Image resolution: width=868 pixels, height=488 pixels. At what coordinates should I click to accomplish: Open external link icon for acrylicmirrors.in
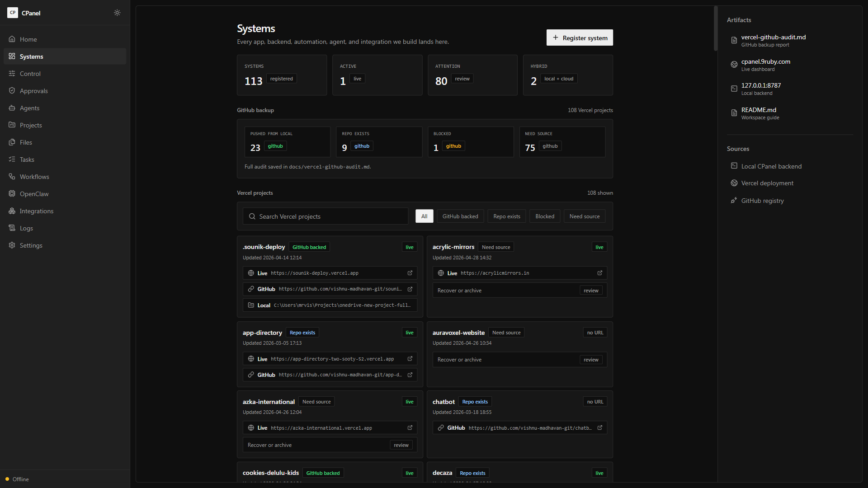(600, 273)
